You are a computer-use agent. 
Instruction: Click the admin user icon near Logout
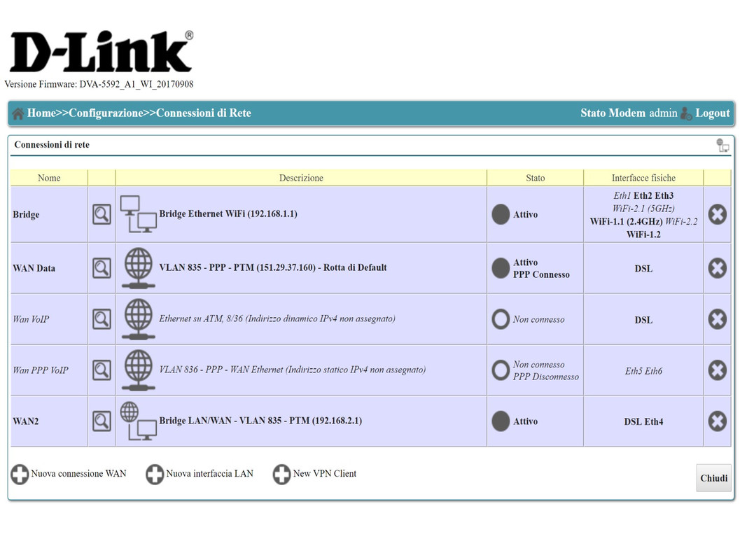coord(686,113)
